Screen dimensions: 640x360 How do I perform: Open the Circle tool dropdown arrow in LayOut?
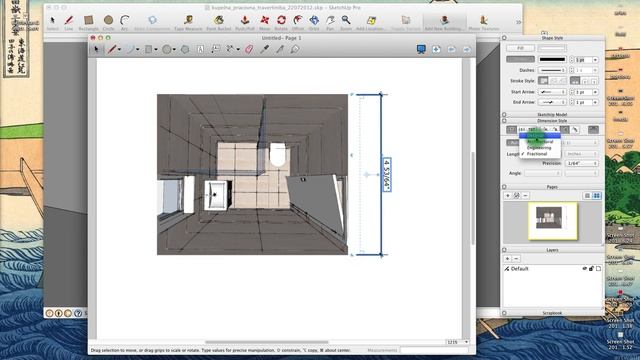click(174, 50)
